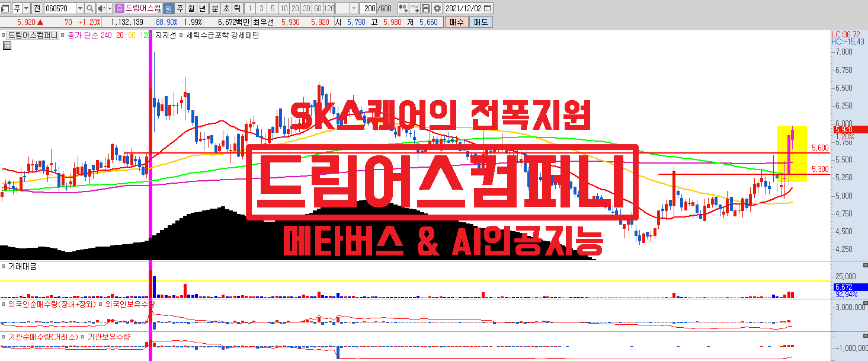Image resolution: width=868 pixels, height=361 pixels.
Task: Choose the 120 interval button
Action: coord(329,8)
